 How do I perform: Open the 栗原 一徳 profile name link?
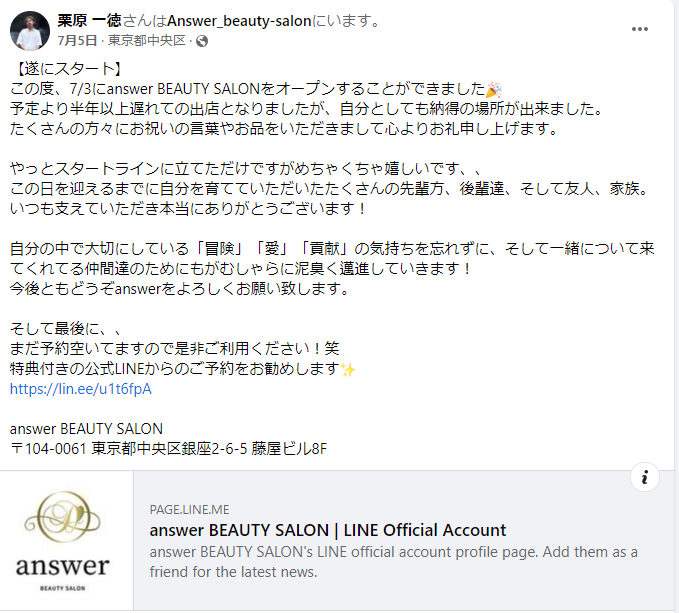point(89,20)
